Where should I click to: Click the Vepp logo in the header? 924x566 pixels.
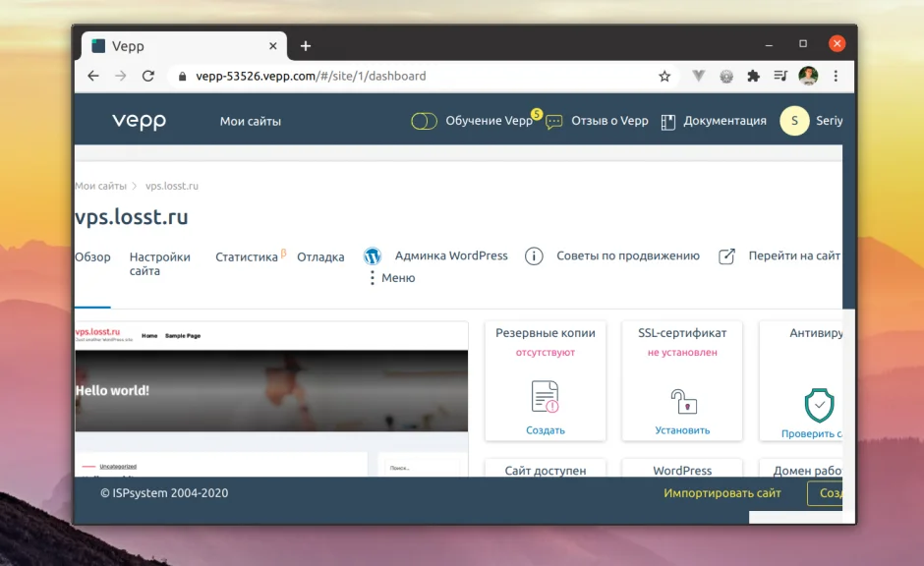coord(140,120)
